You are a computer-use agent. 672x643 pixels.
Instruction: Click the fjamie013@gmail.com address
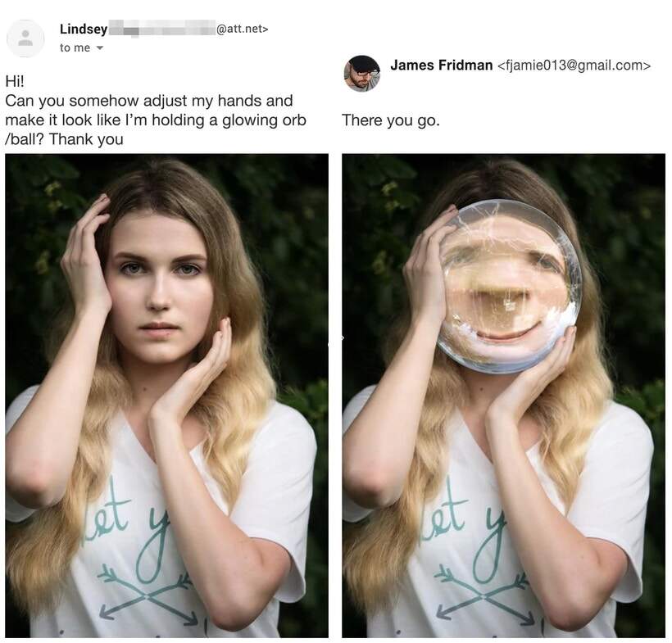coord(574,65)
